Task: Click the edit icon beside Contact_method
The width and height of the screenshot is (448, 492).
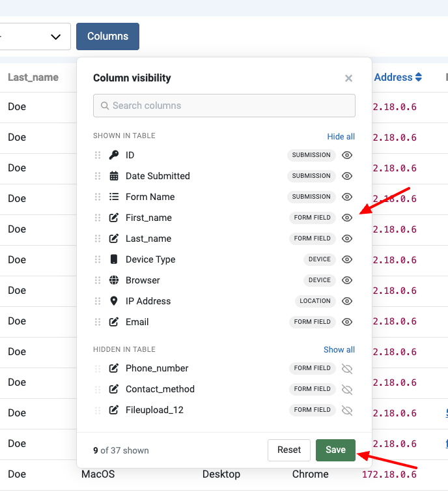Action: (114, 389)
